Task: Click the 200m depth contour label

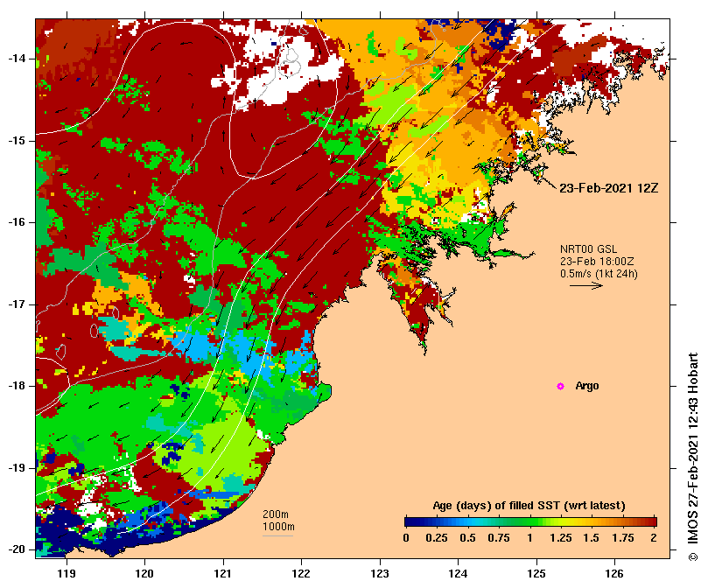Action: pos(276,514)
